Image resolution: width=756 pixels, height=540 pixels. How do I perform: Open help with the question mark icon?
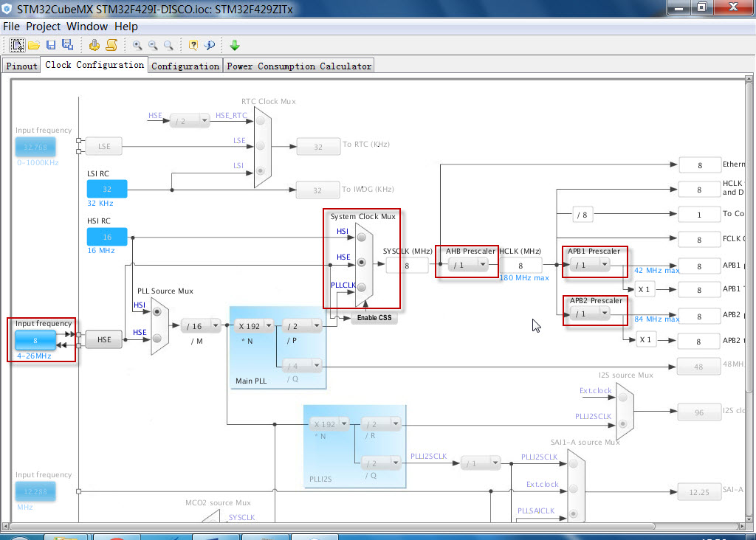point(193,45)
